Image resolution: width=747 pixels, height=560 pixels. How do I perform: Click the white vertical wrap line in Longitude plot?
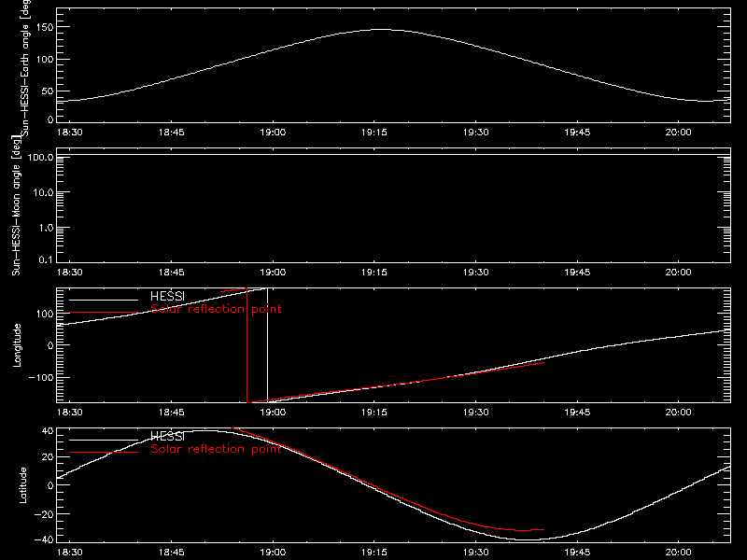[x=267, y=345]
